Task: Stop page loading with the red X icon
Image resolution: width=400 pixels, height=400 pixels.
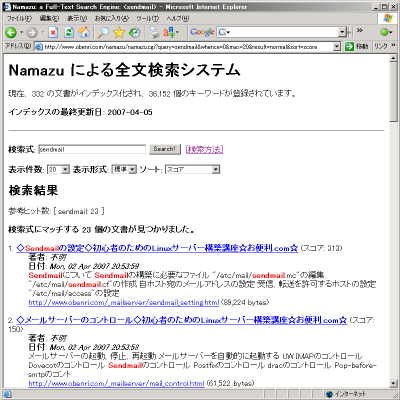Action: pyautogui.click(x=53, y=32)
